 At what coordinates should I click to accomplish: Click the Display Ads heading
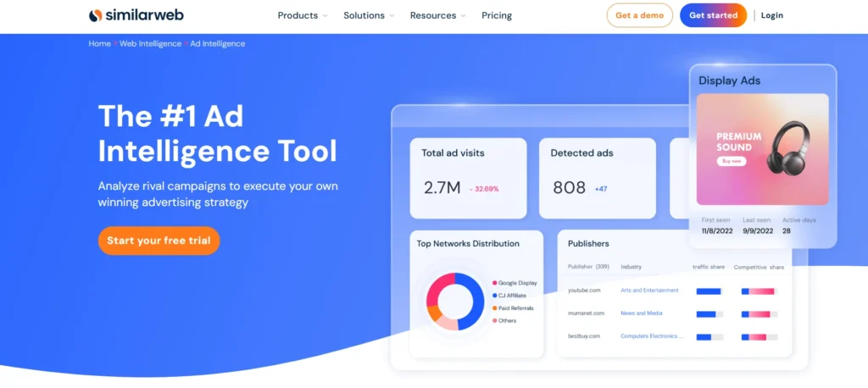[729, 80]
